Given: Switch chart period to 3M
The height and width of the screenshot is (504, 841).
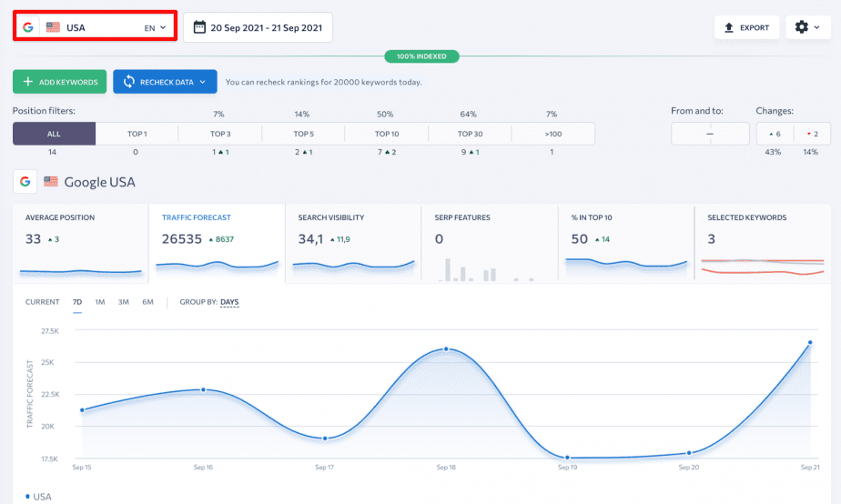Looking at the screenshot, I should click(124, 302).
